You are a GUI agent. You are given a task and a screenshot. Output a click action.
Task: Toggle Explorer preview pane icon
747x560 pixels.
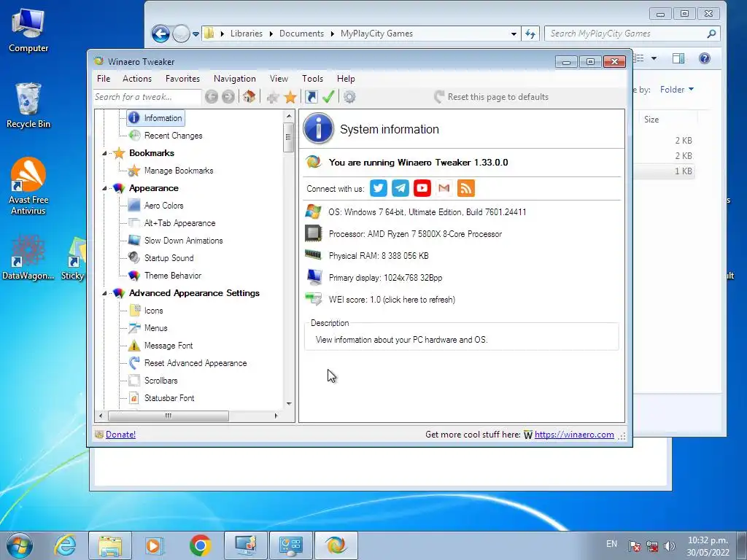click(x=678, y=58)
